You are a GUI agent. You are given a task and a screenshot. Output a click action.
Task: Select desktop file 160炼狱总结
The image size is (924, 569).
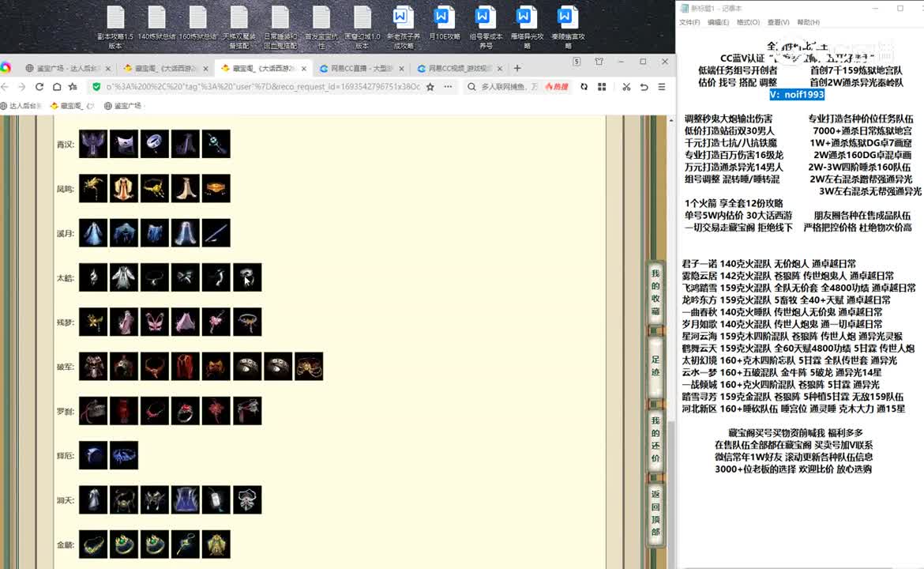click(198, 24)
